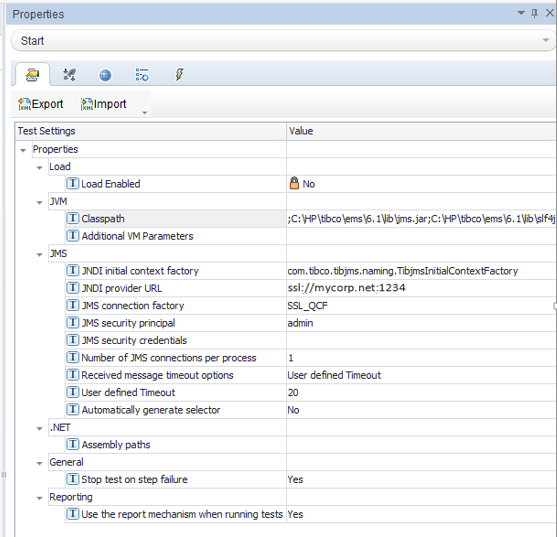The image size is (557, 537).
Task: Import settings from XML
Action: pyautogui.click(x=103, y=104)
